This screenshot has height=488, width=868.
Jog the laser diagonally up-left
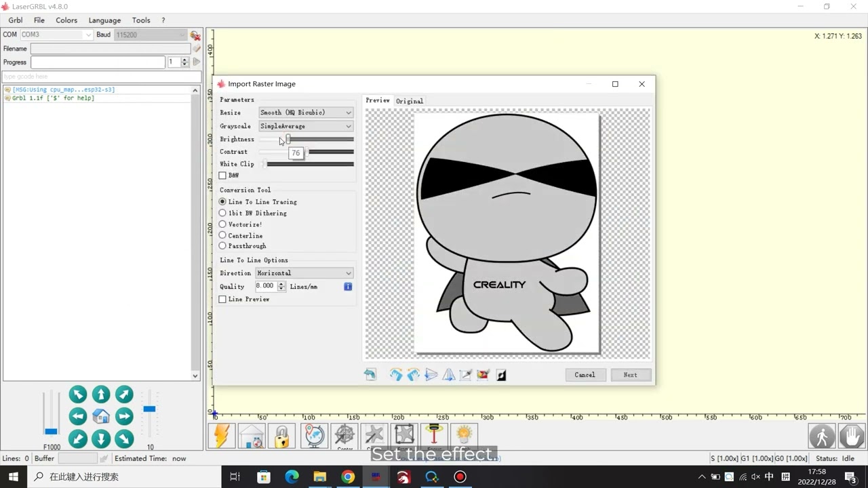click(x=78, y=394)
